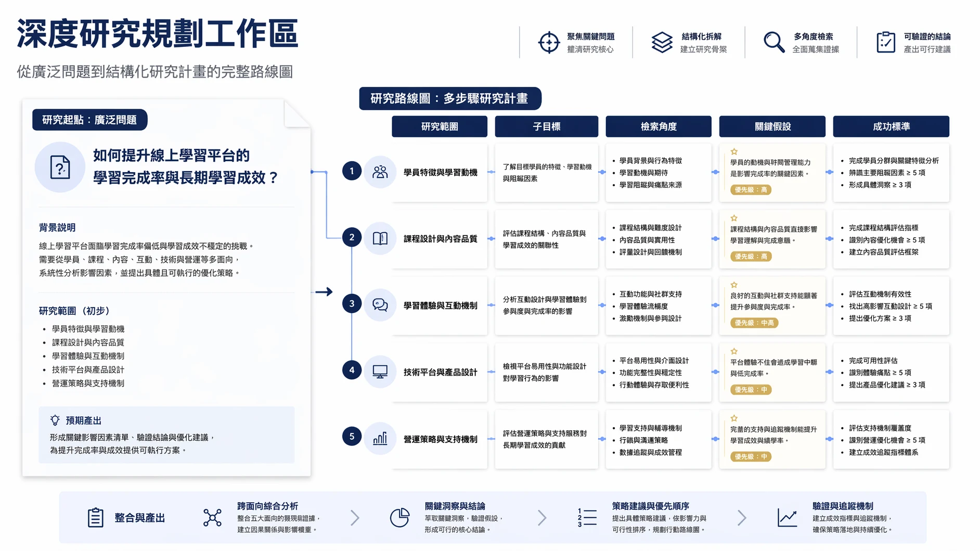
Task: Click the network nodes icon beside 跨面向綜合分析
Action: 212,518
